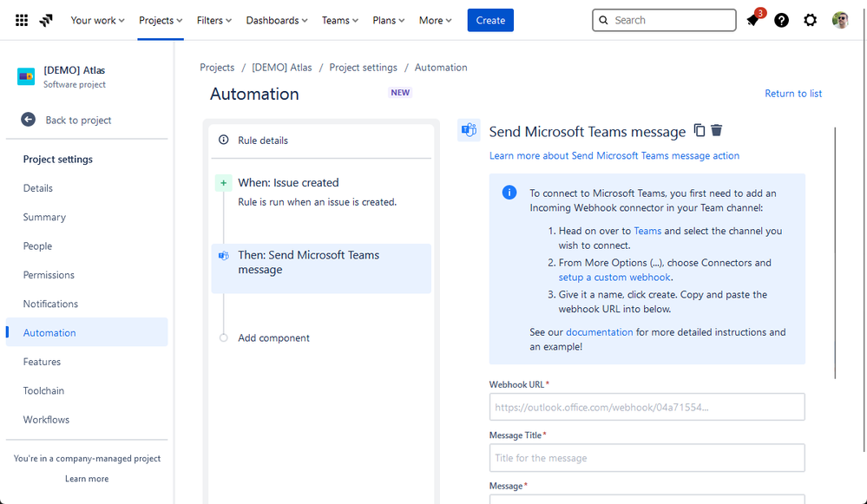This screenshot has width=867, height=504.
Task: Open Workflows in the settings sidebar
Action: coord(46,420)
